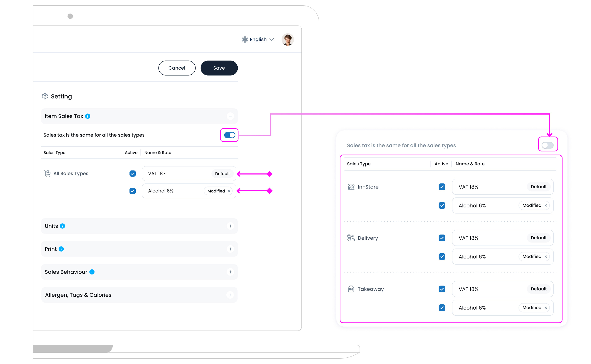The width and height of the screenshot is (591, 364).
Task: Click the info icon next to Units
Action: (x=62, y=226)
